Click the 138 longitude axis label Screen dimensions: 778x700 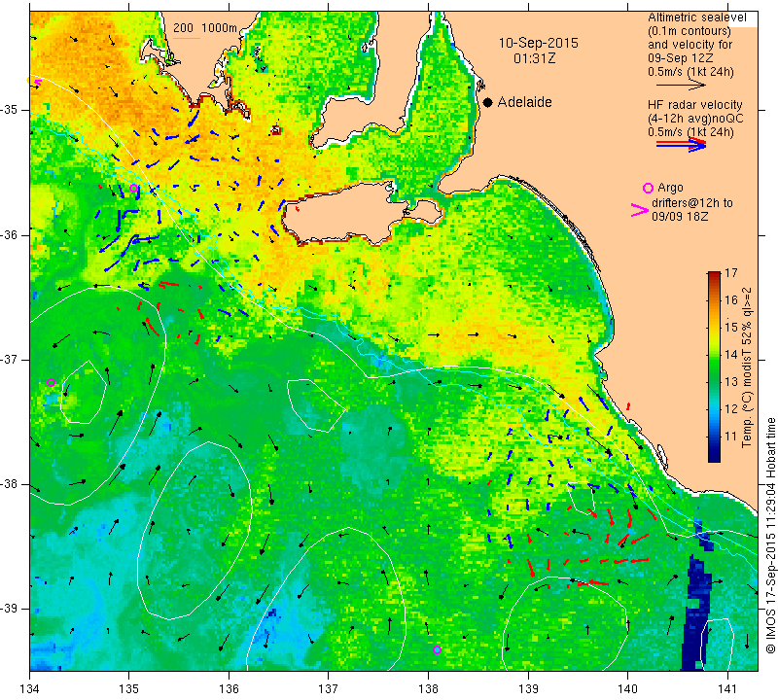[428, 688]
